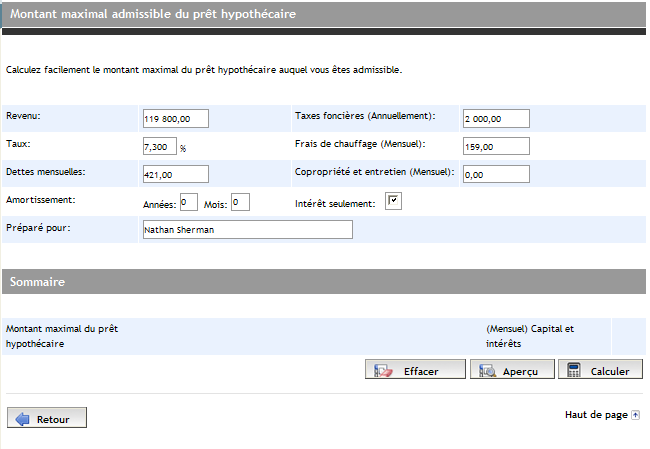Viewport: 650px width, 449px height.
Task: Click the eraser icon on Effacer button
Action: pyautogui.click(x=383, y=370)
